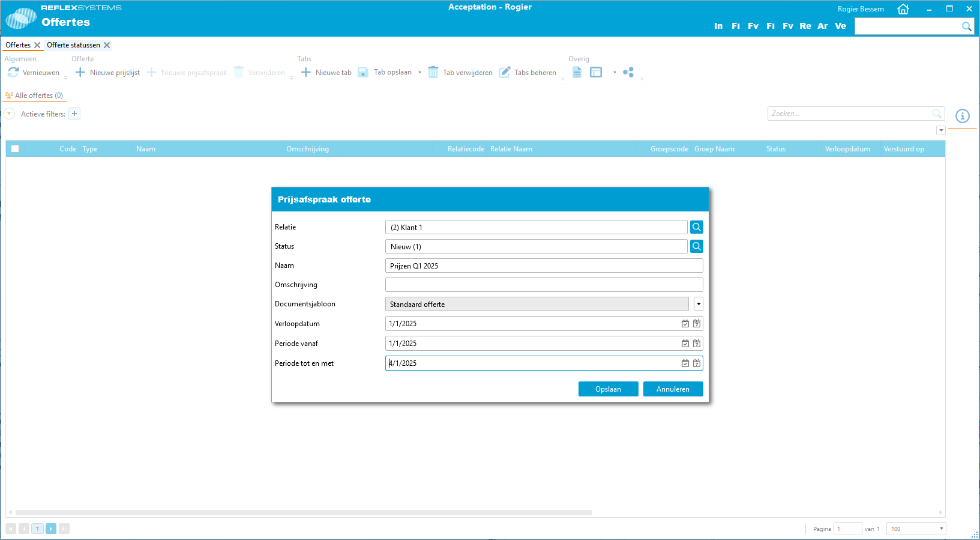
Task: Open the calendar picker for Verloopdatum
Action: coord(696,324)
